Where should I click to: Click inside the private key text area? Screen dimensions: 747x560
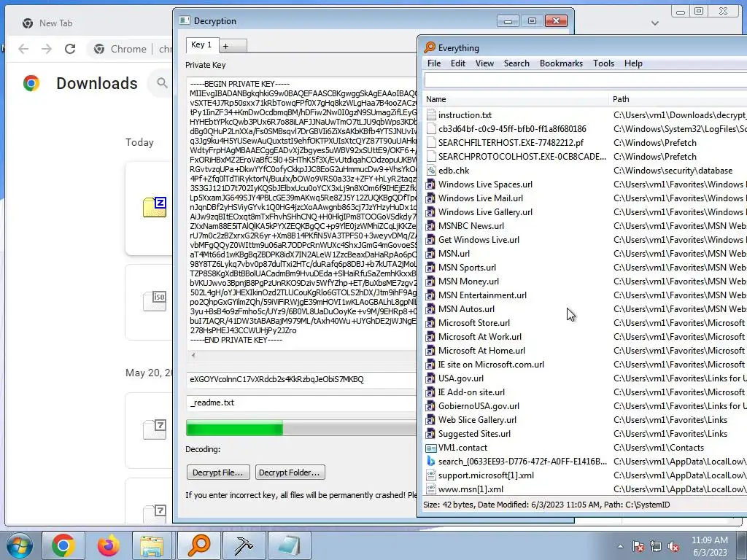pos(302,212)
